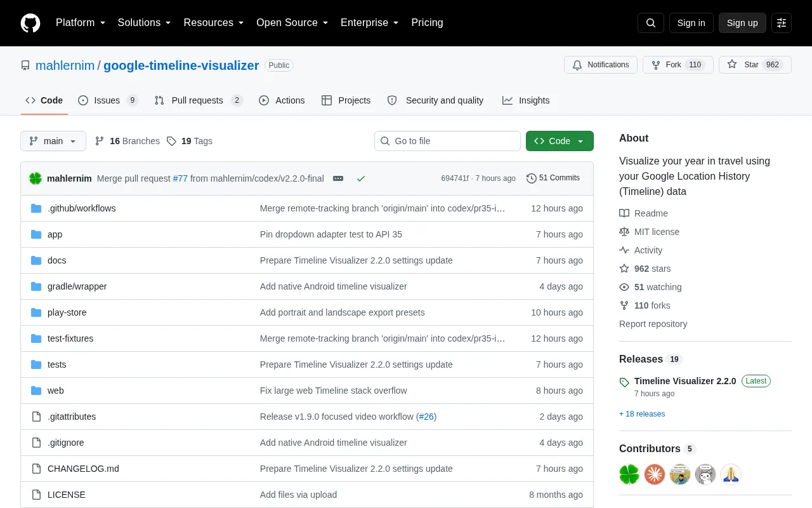Fork the repository with Fork button
This screenshot has height=508, width=812.
click(678, 65)
